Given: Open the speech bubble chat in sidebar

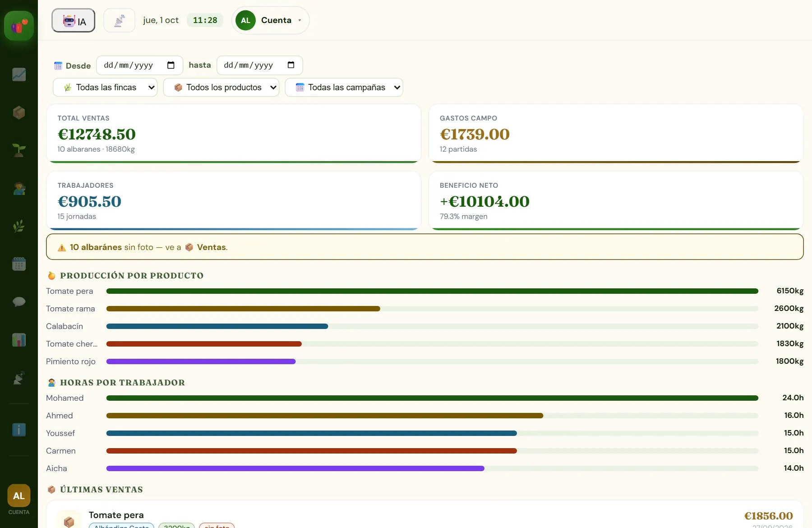Looking at the screenshot, I should click(x=19, y=302).
